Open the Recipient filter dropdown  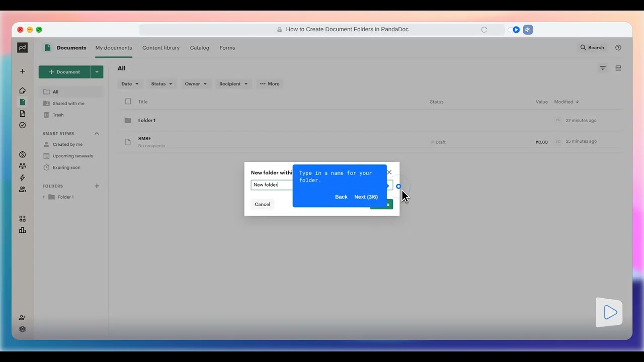point(233,84)
